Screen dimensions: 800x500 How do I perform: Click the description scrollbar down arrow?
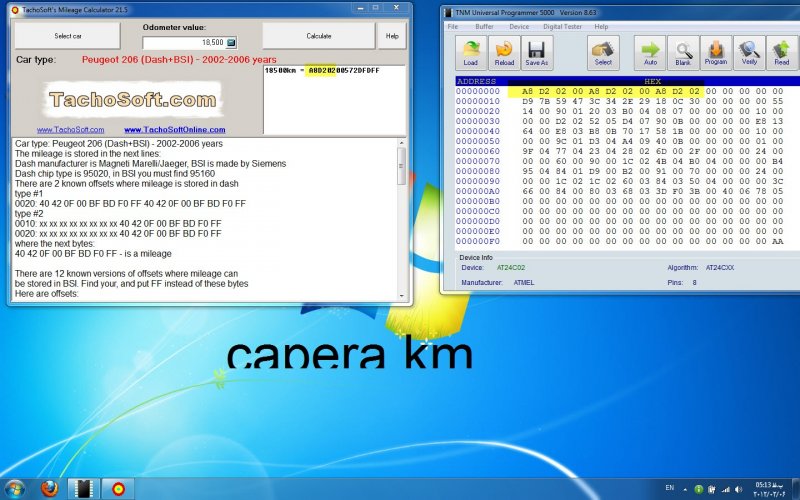[402, 296]
